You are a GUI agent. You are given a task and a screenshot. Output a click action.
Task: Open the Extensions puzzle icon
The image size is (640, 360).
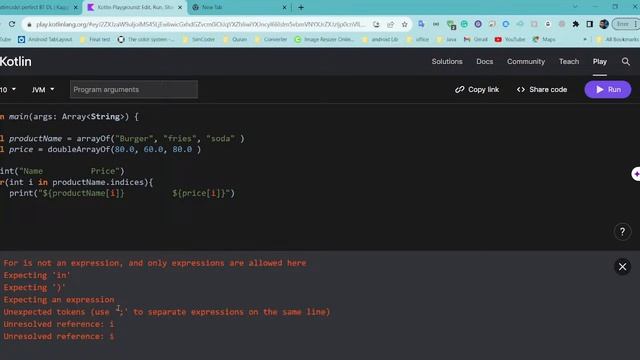[576, 24]
